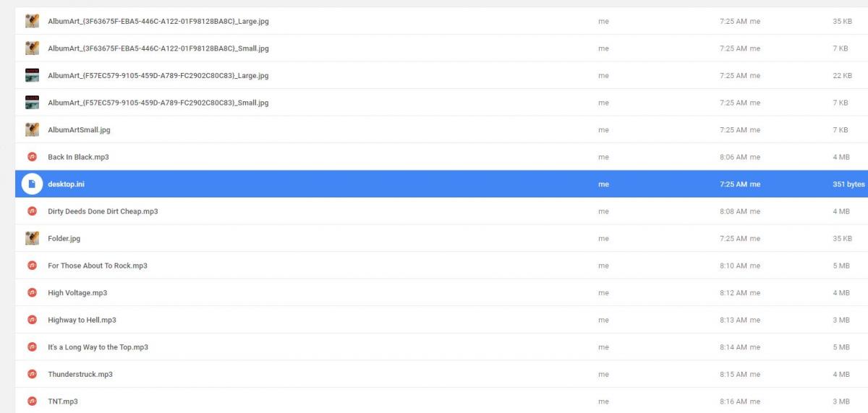Select the TNT.mp3 file name
This screenshot has width=868, height=413.
(63, 401)
